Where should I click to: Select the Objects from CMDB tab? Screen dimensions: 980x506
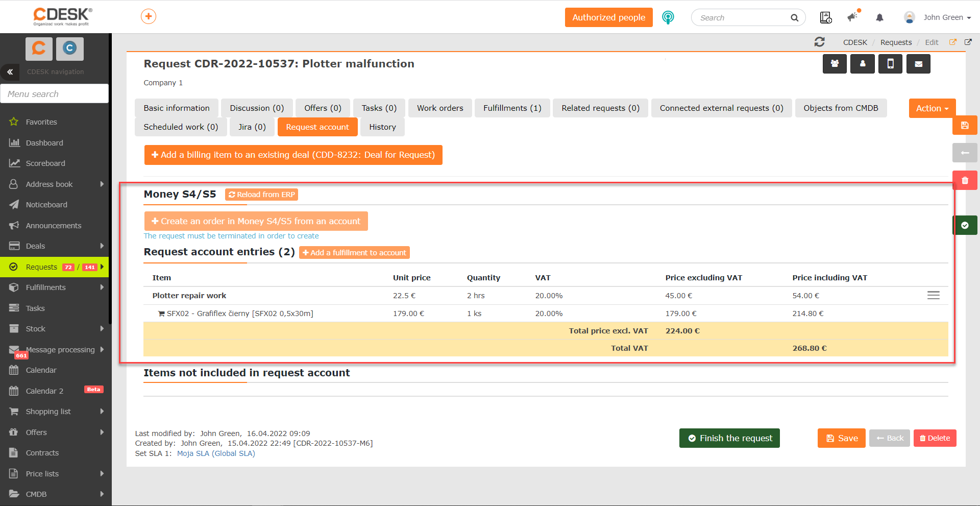pyautogui.click(x=841, y=108)
